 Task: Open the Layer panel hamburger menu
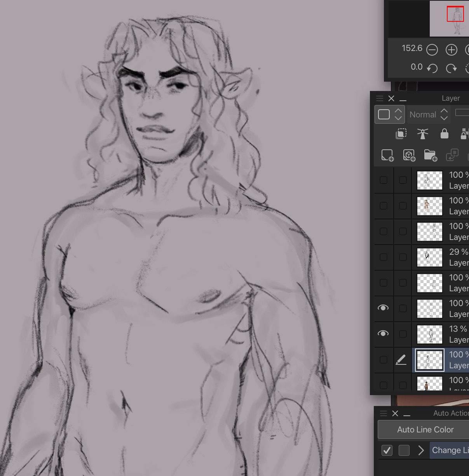click(x=379, y=98)
